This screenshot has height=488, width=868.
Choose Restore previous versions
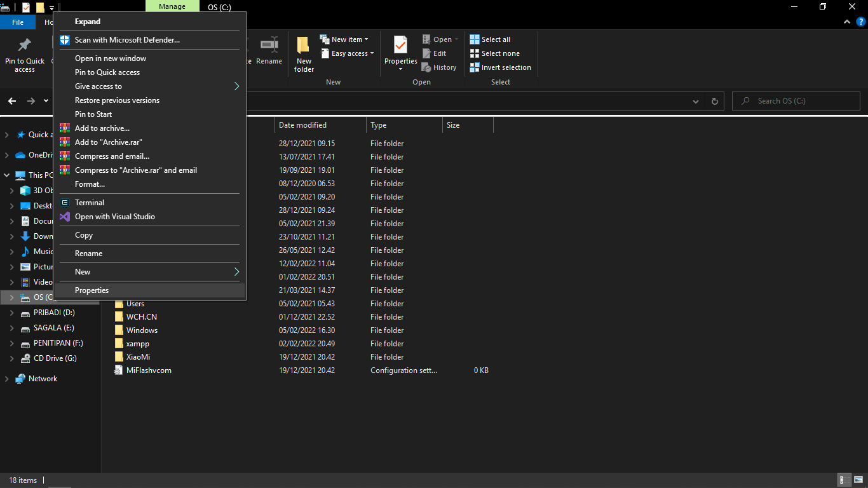tap(149, 100)
